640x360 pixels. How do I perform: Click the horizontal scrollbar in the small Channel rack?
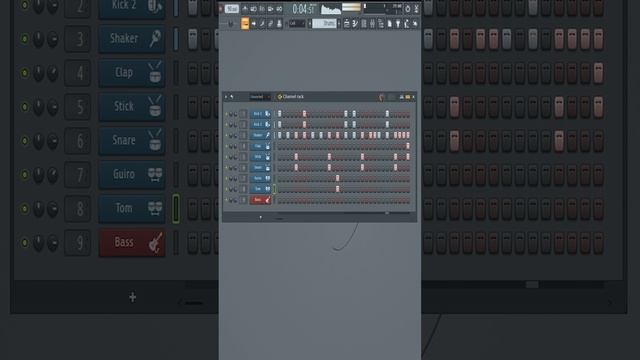(343, 213)
